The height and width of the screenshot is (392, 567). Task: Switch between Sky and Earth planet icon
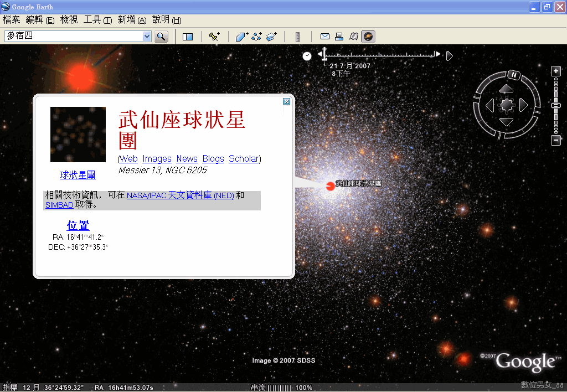pyautogui.click(x=368, y=37)
